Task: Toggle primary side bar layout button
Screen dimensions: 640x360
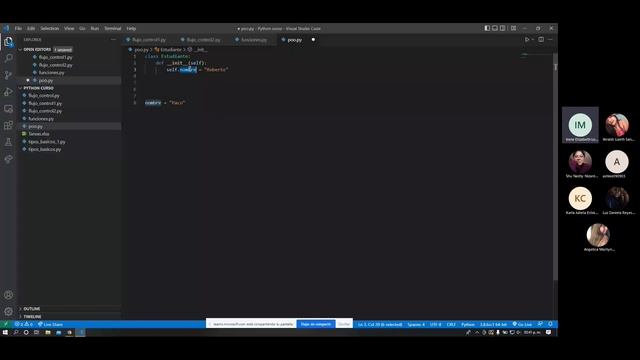Action: tap(487, 28)
